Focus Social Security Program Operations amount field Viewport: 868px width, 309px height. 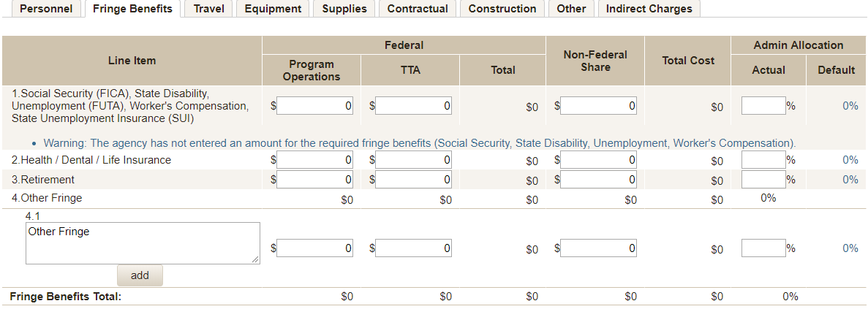click(315, 106)
